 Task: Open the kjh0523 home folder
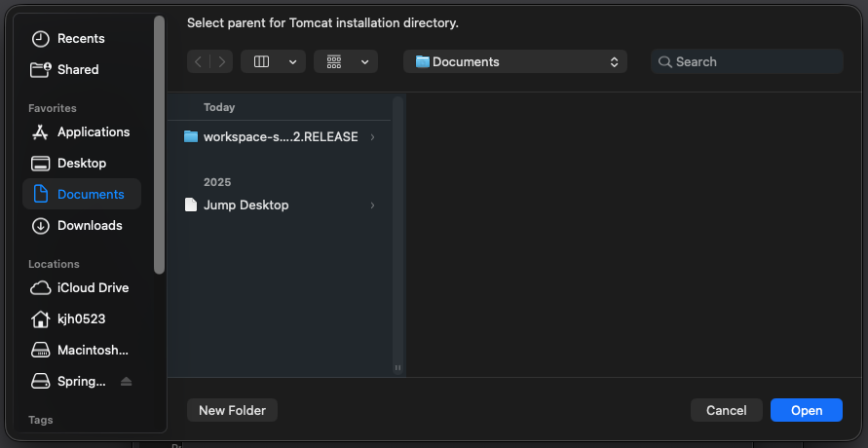(82, 319)
